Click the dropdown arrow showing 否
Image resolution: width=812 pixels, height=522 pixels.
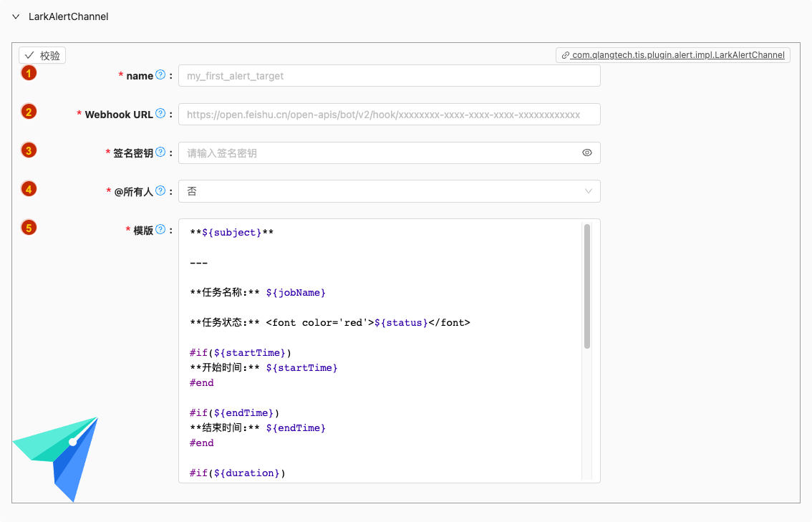pos(588,191)
